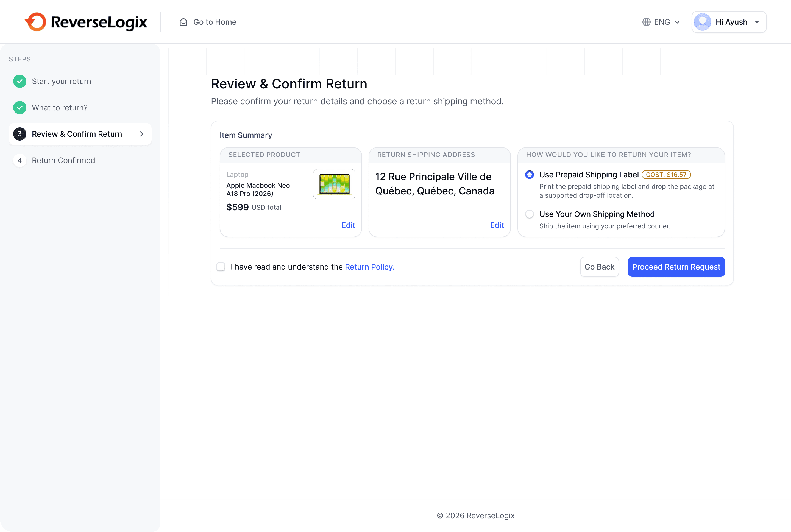
Task: Open the Return Policy link
Action: click(x=369, y=267)
